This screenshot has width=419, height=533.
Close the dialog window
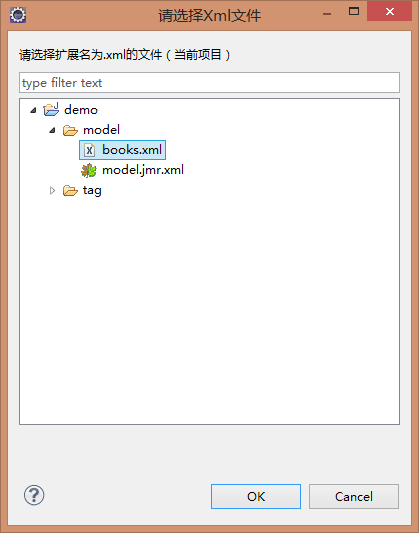point(389,12)
